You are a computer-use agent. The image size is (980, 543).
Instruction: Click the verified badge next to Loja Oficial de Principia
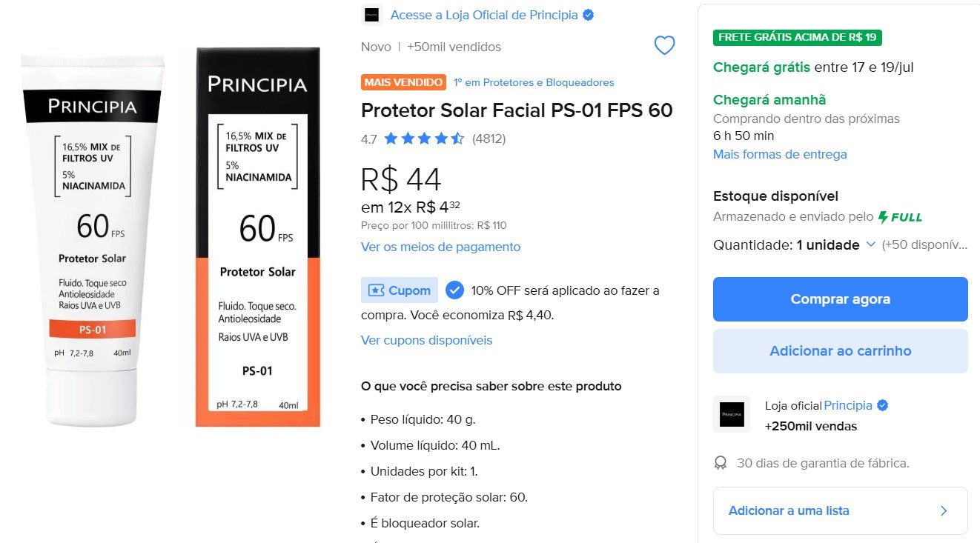(x=588, y=15)
